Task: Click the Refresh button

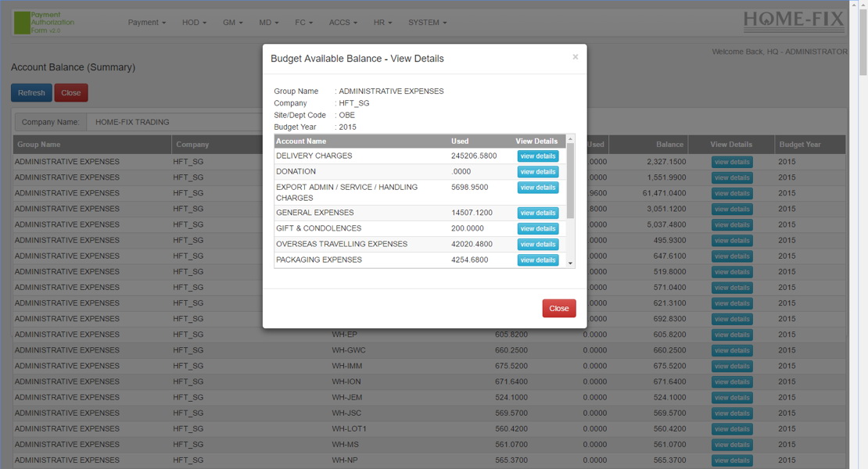Action: pyautogui.click(x=30, y=92)
